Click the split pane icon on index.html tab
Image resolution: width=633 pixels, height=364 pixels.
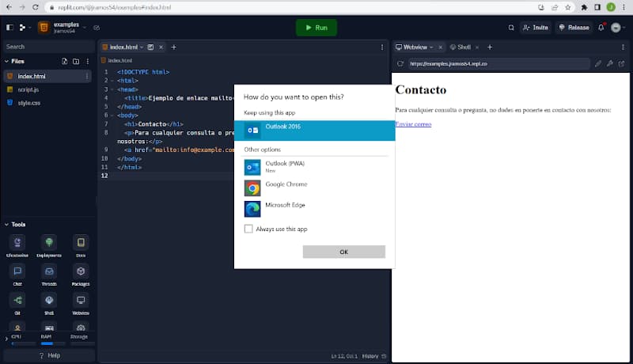click(x=150, y=47)
